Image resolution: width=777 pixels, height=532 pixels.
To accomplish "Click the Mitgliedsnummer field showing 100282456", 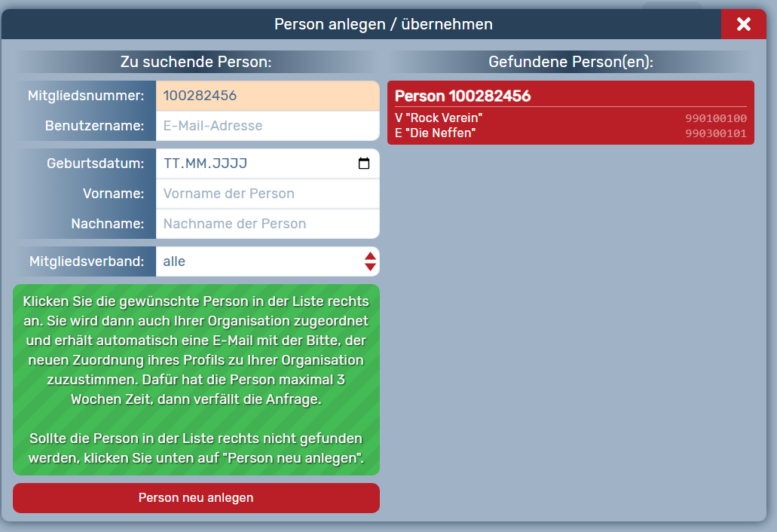I will (x=268, y=96).
